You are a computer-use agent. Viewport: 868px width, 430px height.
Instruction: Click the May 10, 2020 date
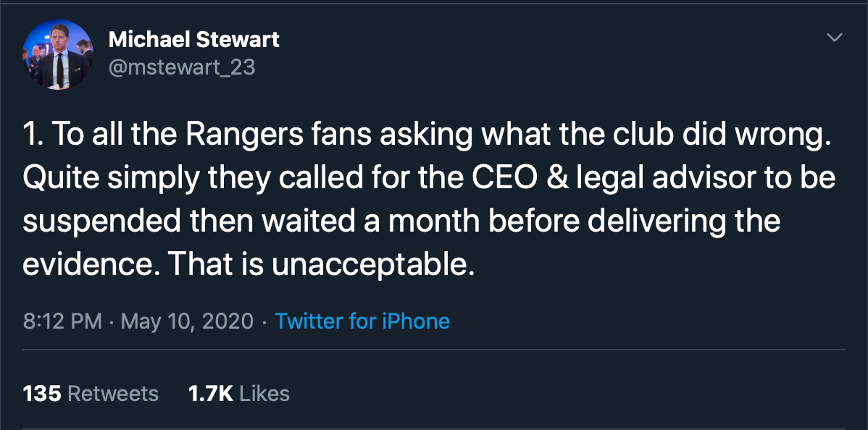pyautogui.click(x=187, y=321)
